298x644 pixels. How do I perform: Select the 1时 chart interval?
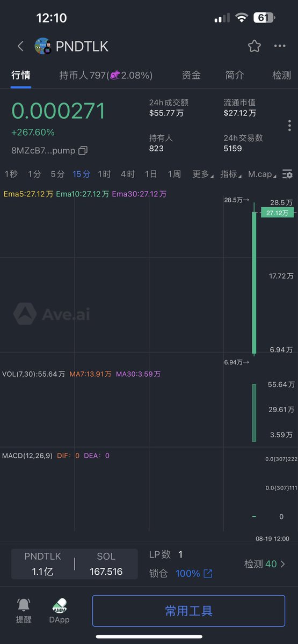tap(104, 174)
